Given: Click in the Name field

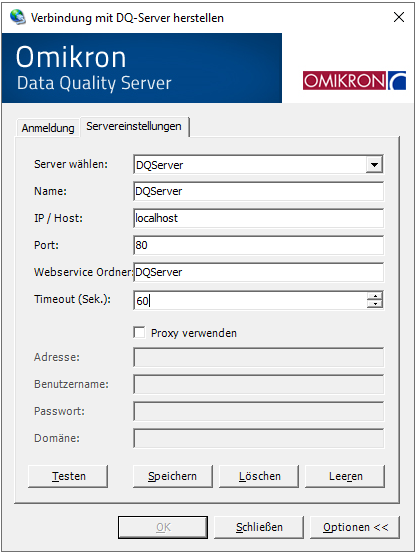Looking at the screenshot, I should coord(258,191).
